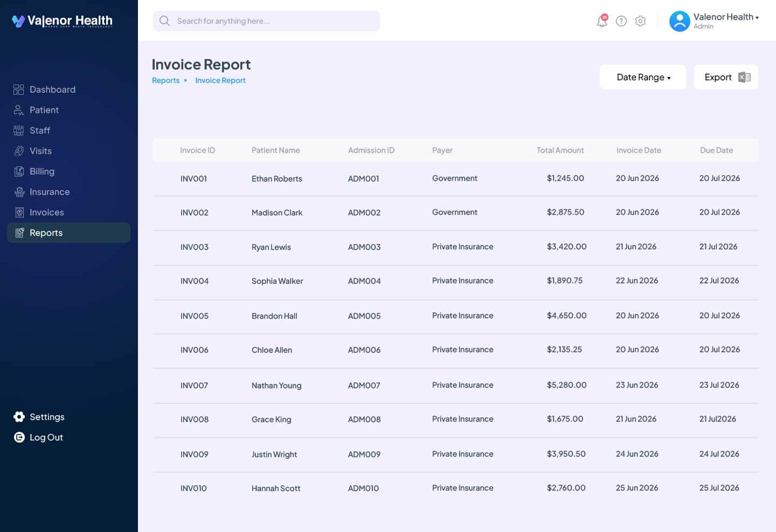The image size is (776, 532).
Task: Click patient name Ethan Roberts
Action: click(x=277, y=179)
